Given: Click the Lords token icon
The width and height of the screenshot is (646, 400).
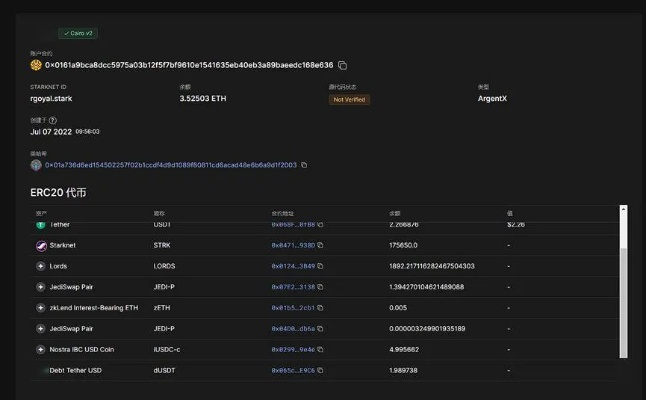Looking at the screenshot, I should (41, 266).
